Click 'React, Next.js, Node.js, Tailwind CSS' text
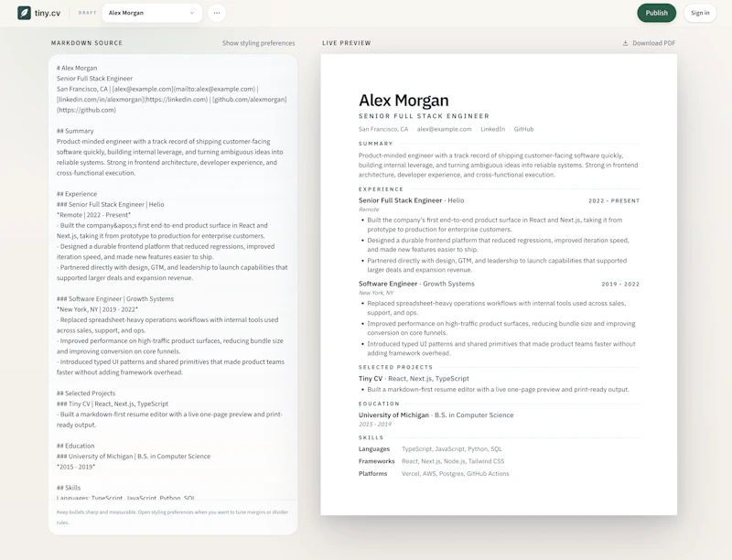The width and height of the screenshot is (732, 560). click(453, 461)
